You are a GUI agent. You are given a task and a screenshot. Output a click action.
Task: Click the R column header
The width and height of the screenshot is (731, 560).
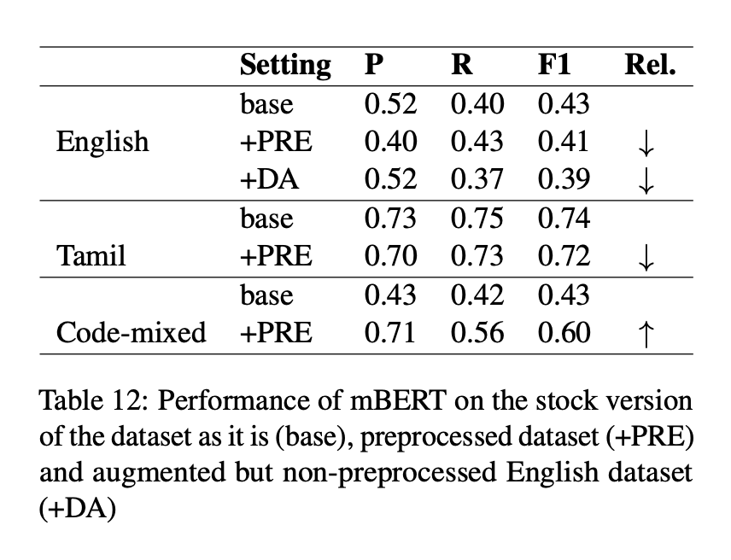(x=461, y=66)
